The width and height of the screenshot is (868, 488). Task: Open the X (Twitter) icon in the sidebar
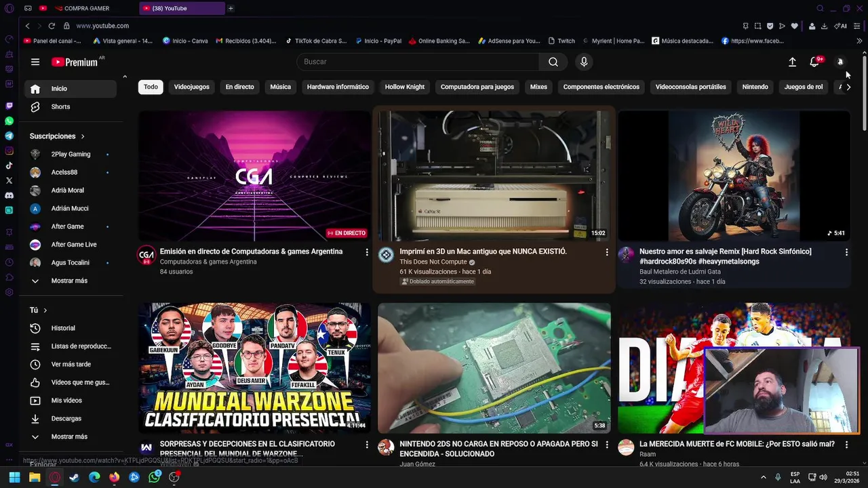(x=9, y=180)
